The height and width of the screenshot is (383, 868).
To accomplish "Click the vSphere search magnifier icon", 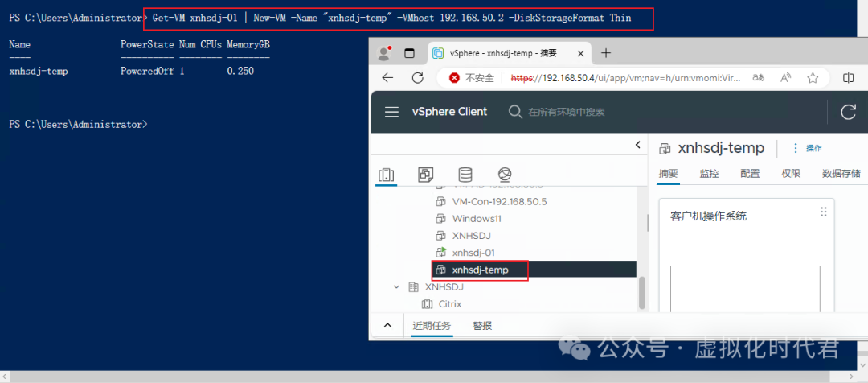I will (x=515, y=112).
